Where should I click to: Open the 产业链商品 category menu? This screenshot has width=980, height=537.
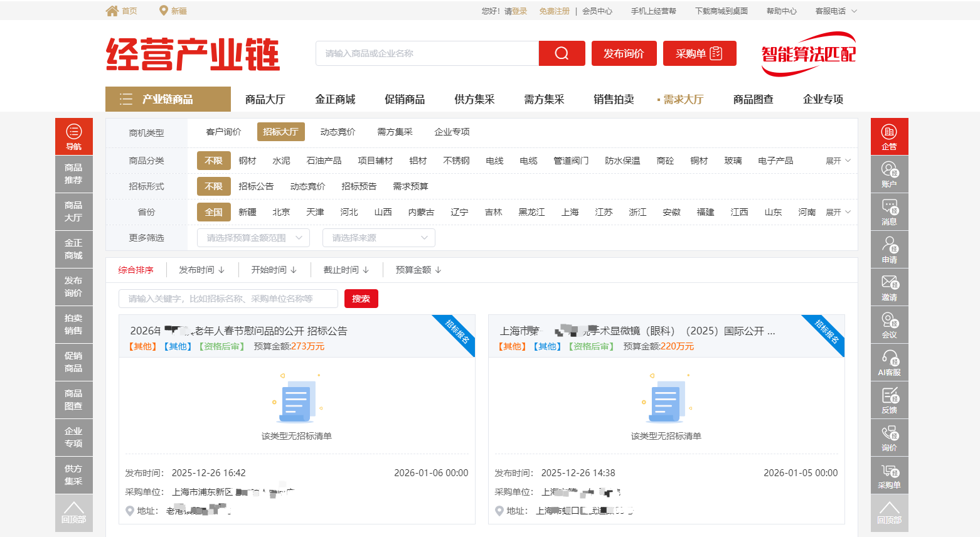point(168,99)
